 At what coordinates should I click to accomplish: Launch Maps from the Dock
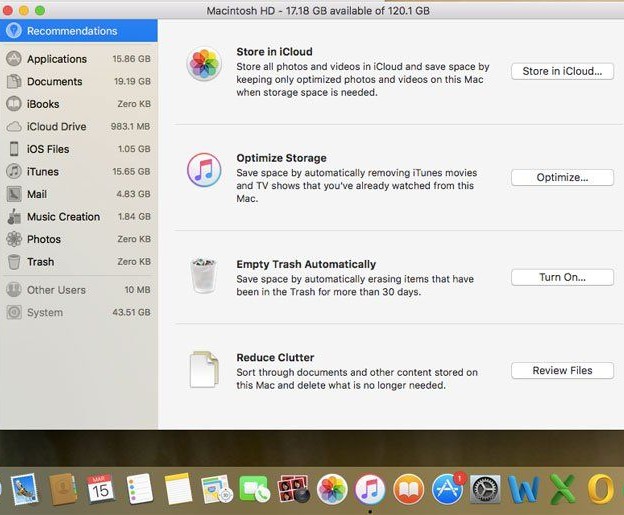coord(216,489)
